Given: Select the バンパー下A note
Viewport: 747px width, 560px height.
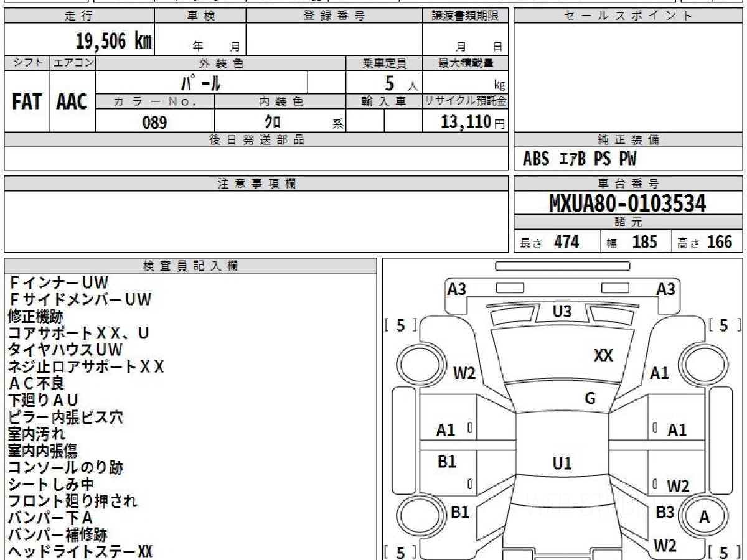Looking at the screenshot, I should point(50,518).
